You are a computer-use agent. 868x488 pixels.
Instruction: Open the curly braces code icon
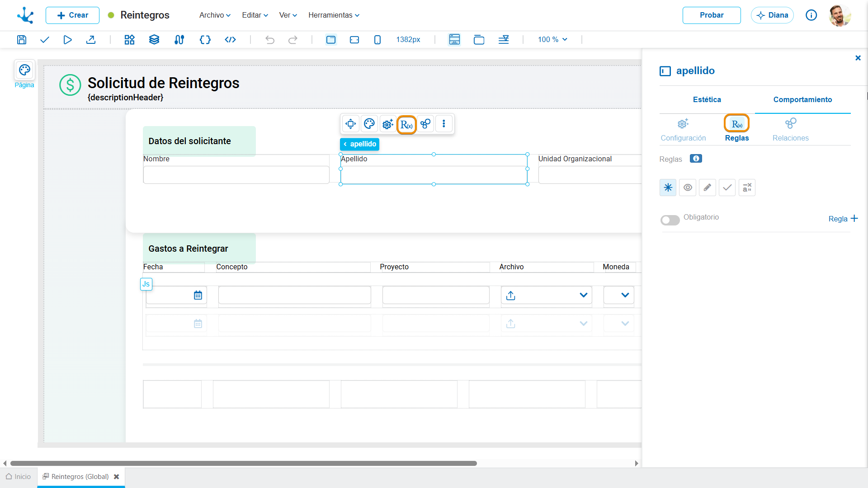click(x=205, y=40)
